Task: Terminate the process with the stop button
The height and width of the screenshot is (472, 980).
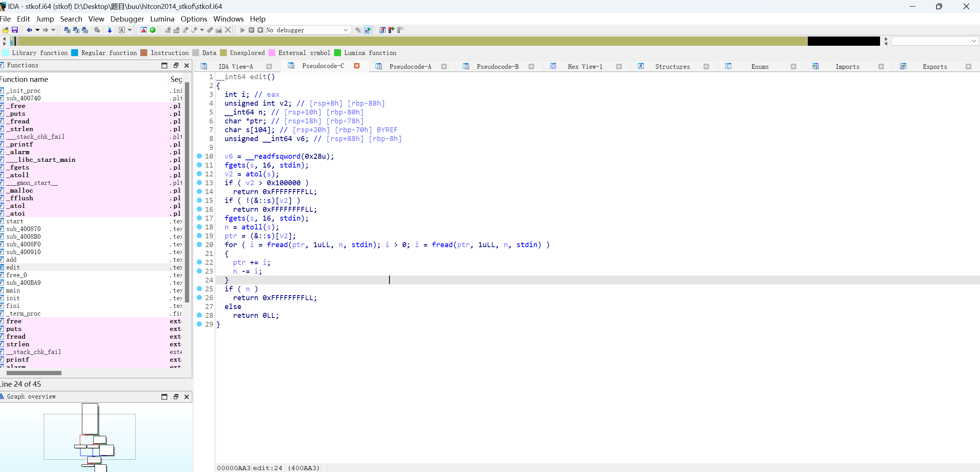Action: (260, 30)
